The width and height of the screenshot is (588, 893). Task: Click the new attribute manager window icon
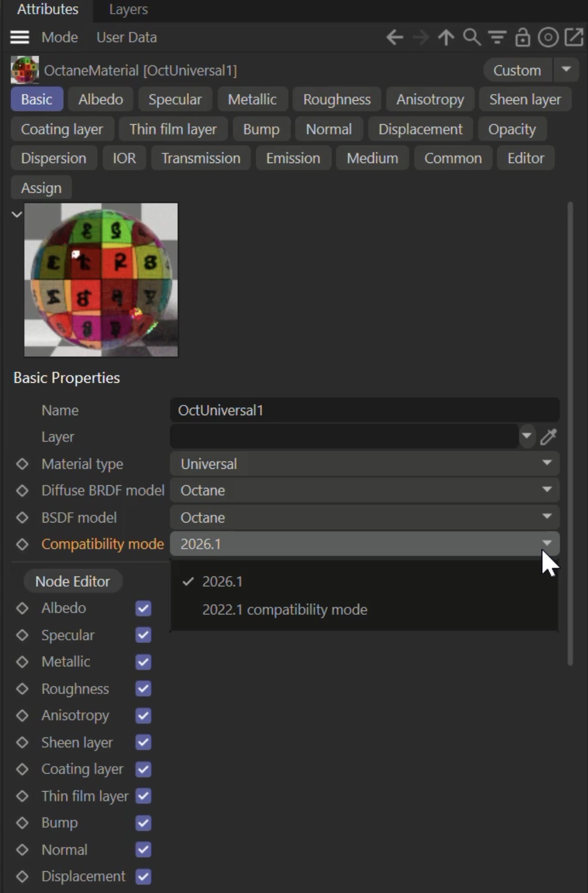click(574, 38)
